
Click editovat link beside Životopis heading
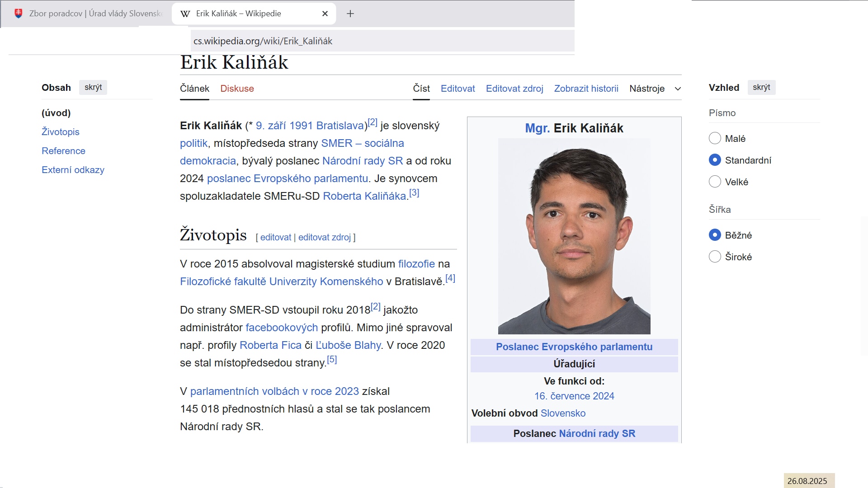coord(276,237)
